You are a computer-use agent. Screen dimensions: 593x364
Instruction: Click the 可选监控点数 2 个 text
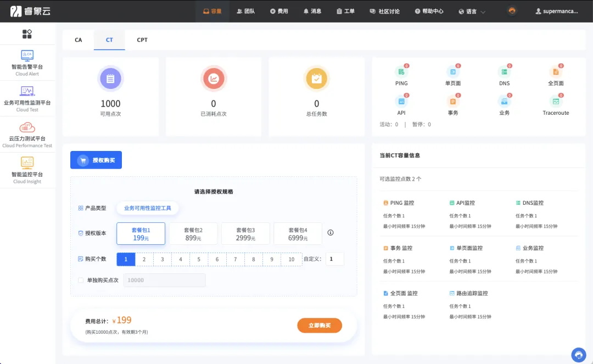(400, 179)
